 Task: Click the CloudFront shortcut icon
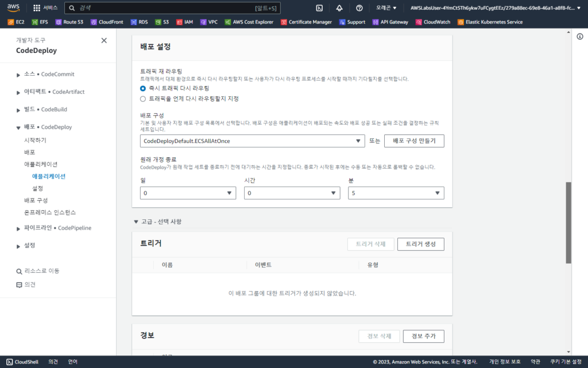(94, 22)
